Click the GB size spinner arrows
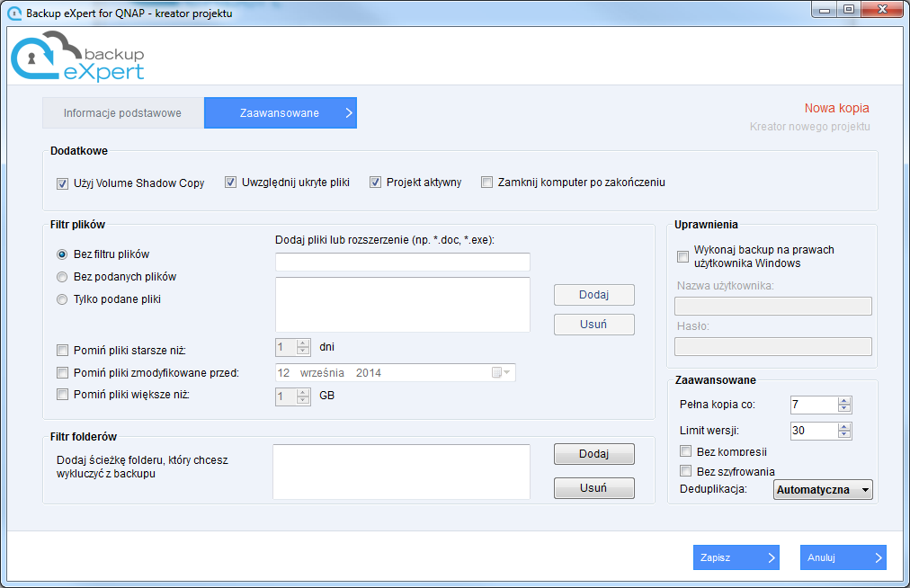This screenshot has width=910, height=588. coord(303,396)
